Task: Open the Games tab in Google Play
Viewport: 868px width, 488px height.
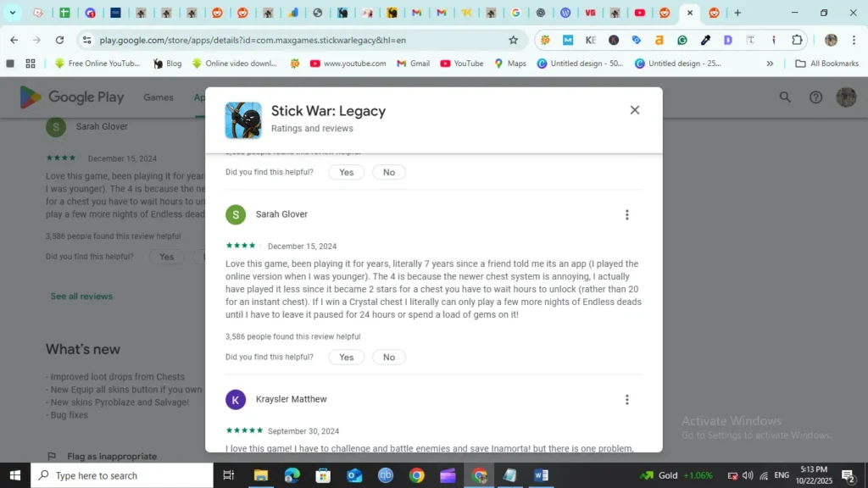Action: click(x=159, y=97)
